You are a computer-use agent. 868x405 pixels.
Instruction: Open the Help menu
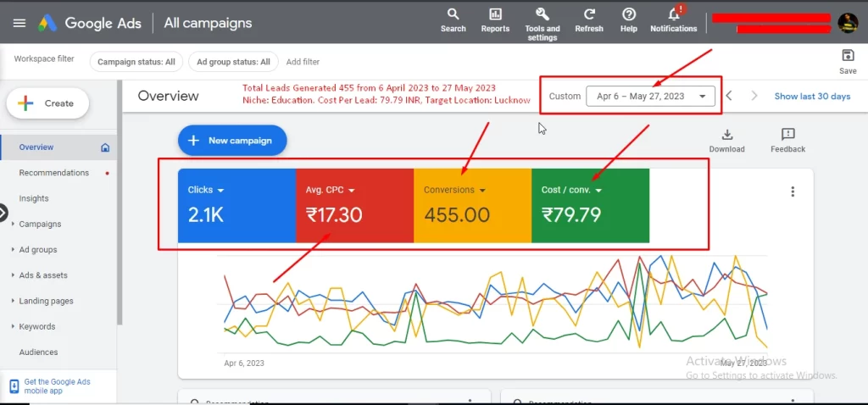628,20
